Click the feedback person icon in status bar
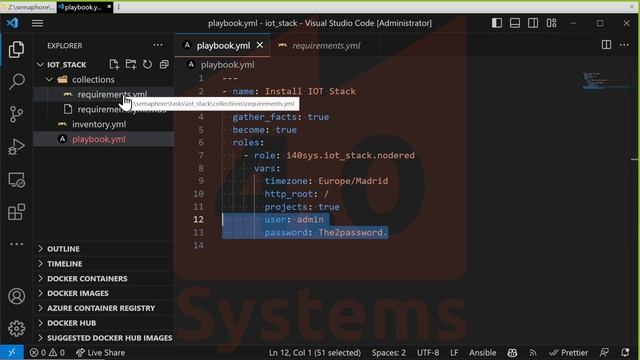This screenshot has width=640, height=360. 604,353
